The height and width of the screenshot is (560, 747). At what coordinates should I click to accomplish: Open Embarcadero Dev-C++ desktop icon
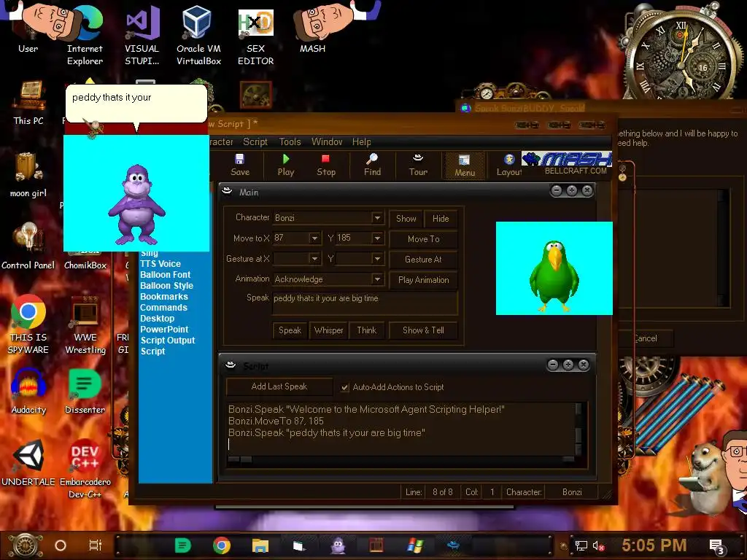click(85, 469)
